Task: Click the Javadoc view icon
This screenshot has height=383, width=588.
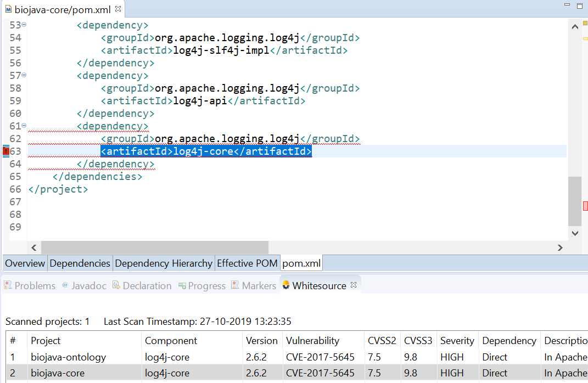Action: tap(65, 285)
